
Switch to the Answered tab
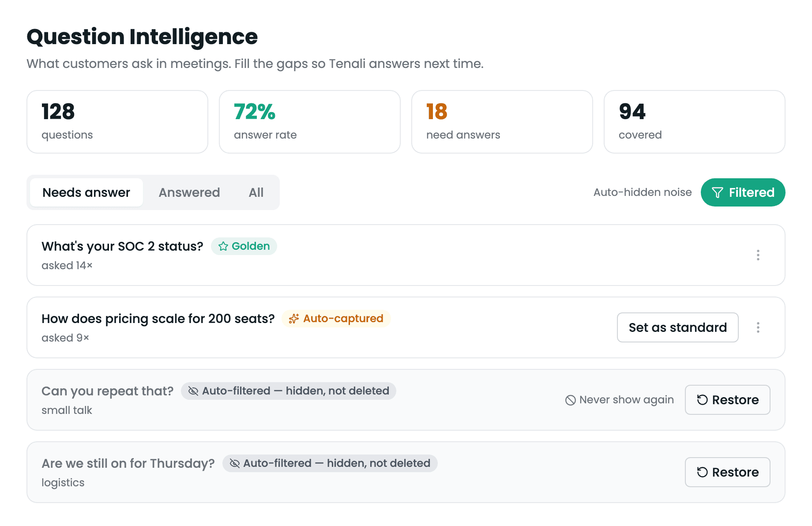pos(189,192)
